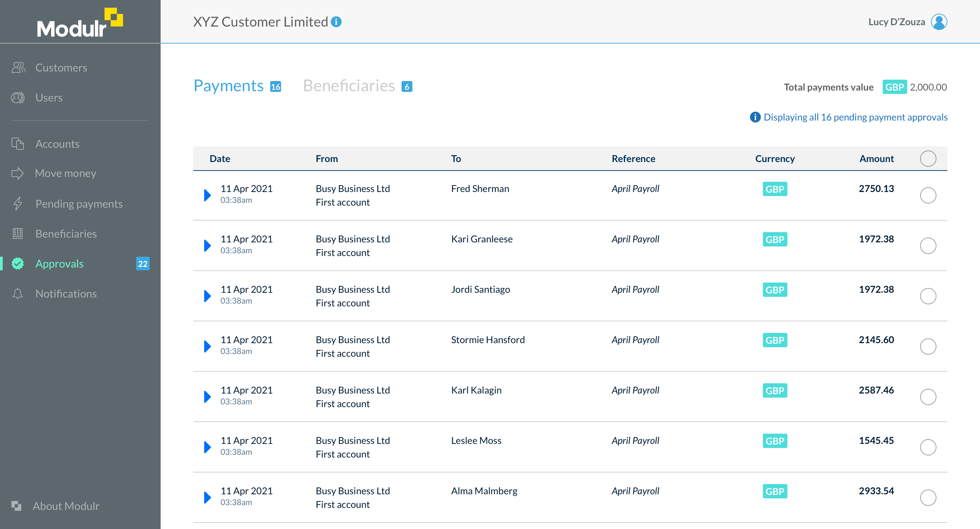Expand the Jordi Santiago payment row
This screenshot has width=980, height=529.
click(207, 296)
